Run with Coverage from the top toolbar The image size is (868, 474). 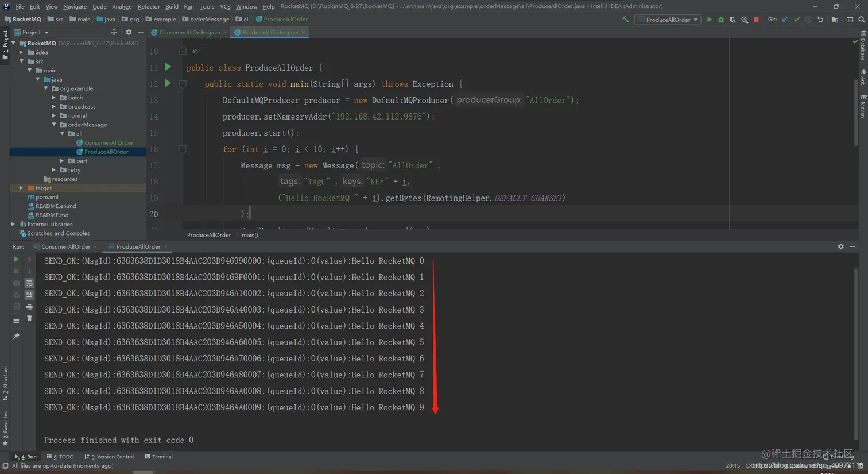pos(733,20)
